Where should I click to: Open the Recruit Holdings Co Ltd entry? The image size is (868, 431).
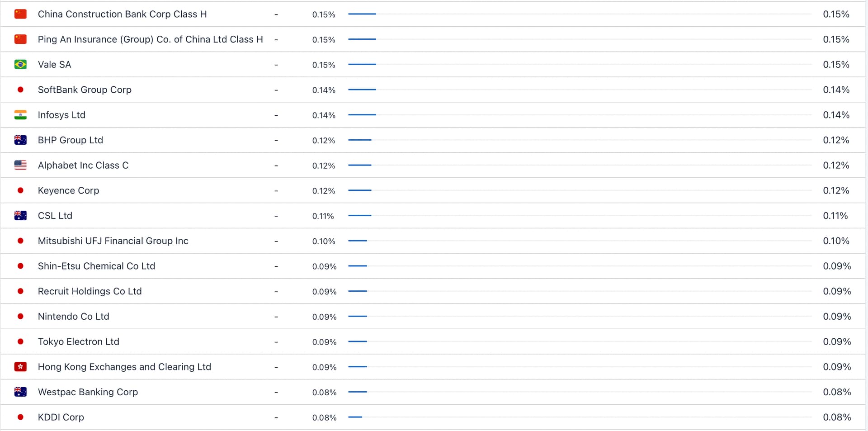(x=90, y=291)
